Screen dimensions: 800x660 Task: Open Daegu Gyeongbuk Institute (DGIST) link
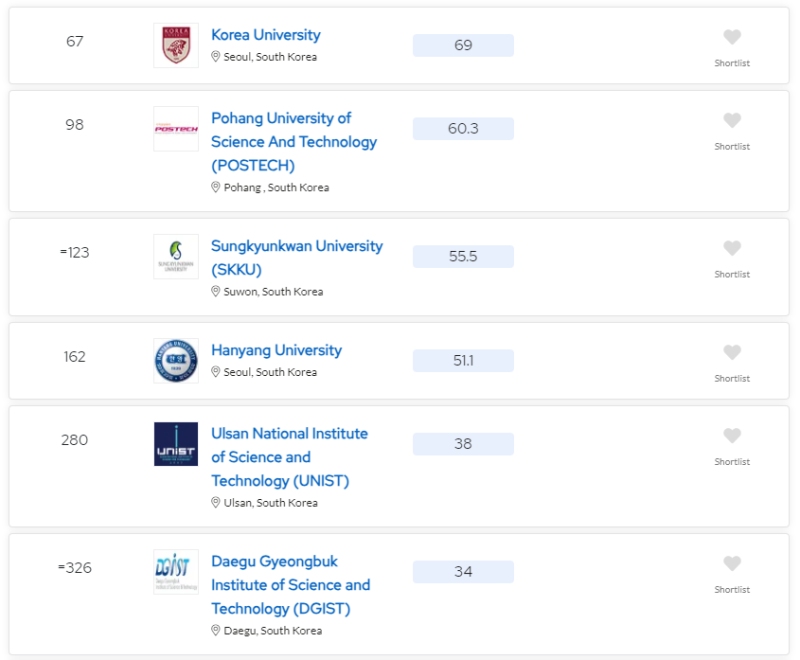[x=291, y=585]
